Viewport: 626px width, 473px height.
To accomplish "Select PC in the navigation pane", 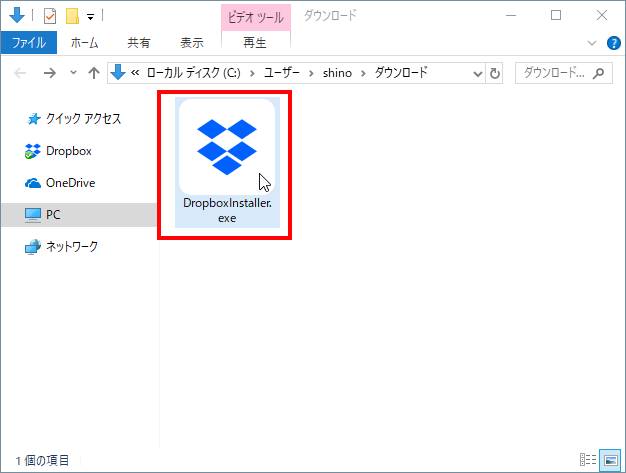I will tap(78, 215).
